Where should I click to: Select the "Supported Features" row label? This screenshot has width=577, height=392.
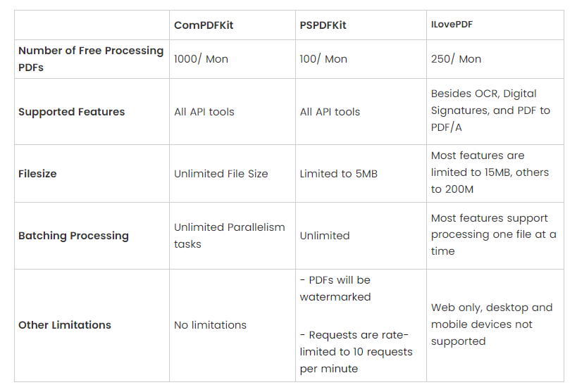coord(71,112)
